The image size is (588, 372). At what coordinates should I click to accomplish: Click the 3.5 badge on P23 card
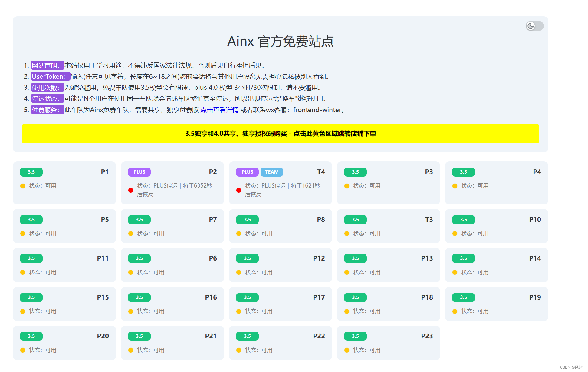point(355,336)
